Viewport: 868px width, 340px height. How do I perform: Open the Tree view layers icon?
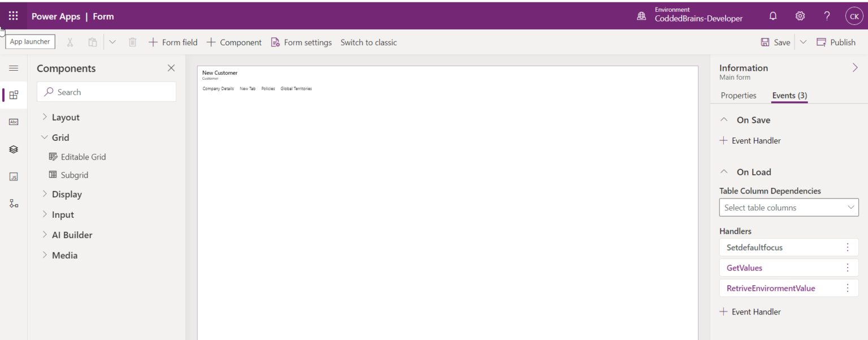point(14,149)
